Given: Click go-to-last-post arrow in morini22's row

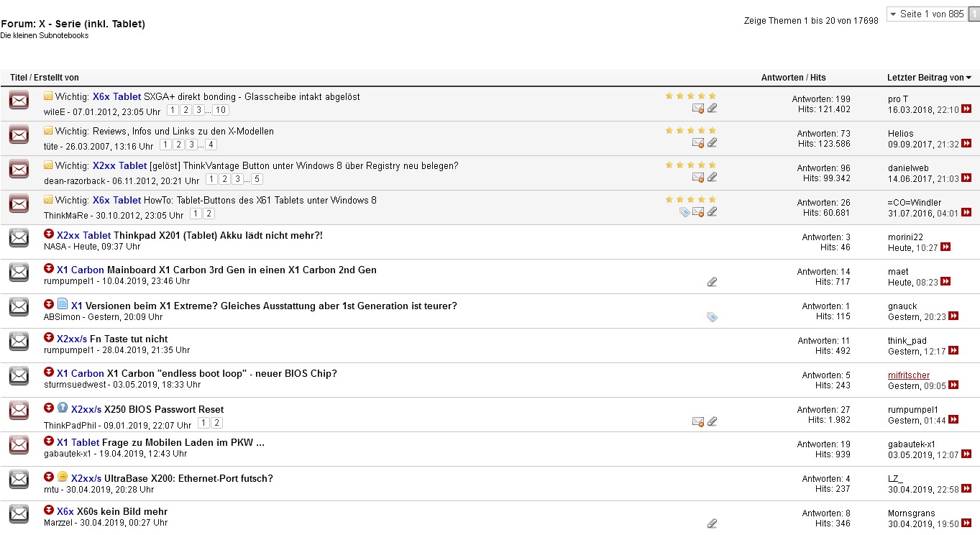Looking at the screenshot, I should [946, 247].
